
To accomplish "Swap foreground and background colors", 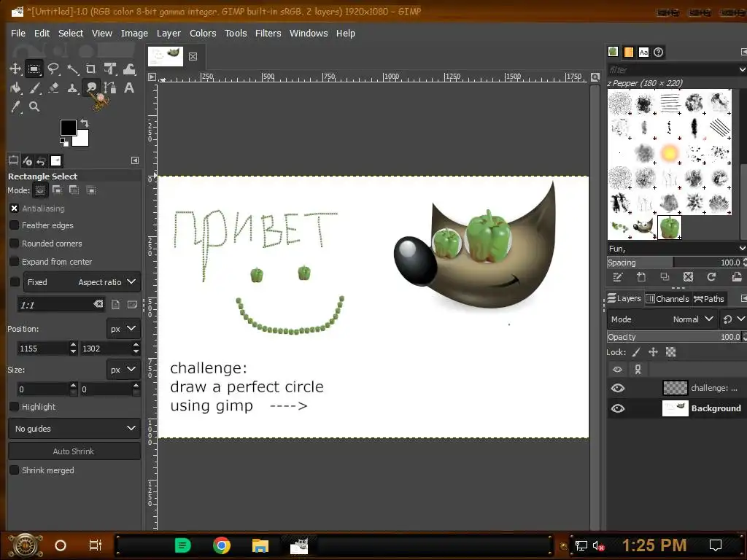I will point(85,123).
